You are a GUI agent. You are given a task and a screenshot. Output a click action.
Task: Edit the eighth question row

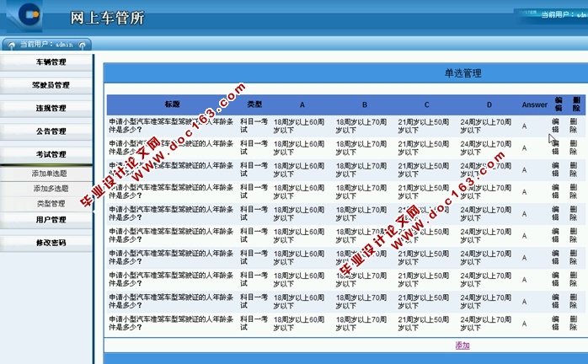555,279
